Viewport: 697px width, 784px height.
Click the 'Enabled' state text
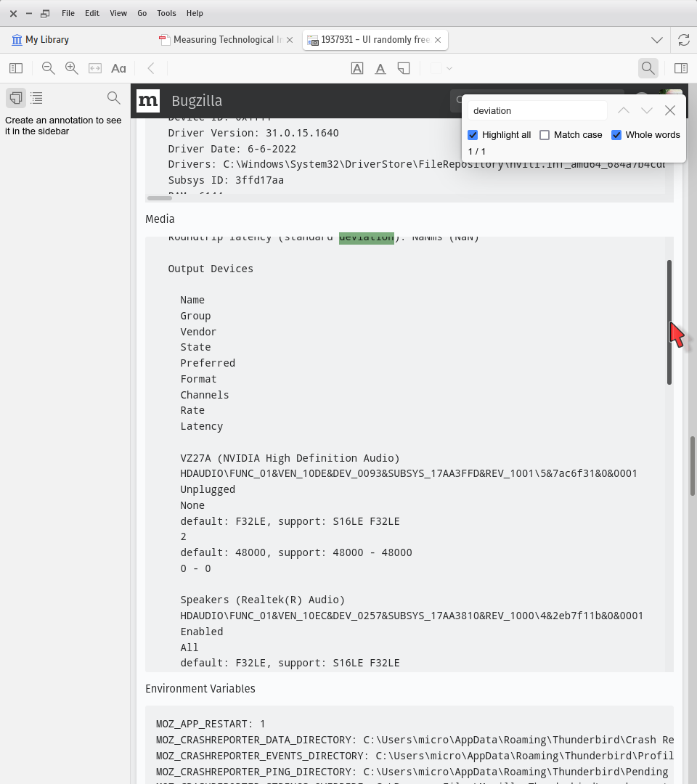[202, 632]
